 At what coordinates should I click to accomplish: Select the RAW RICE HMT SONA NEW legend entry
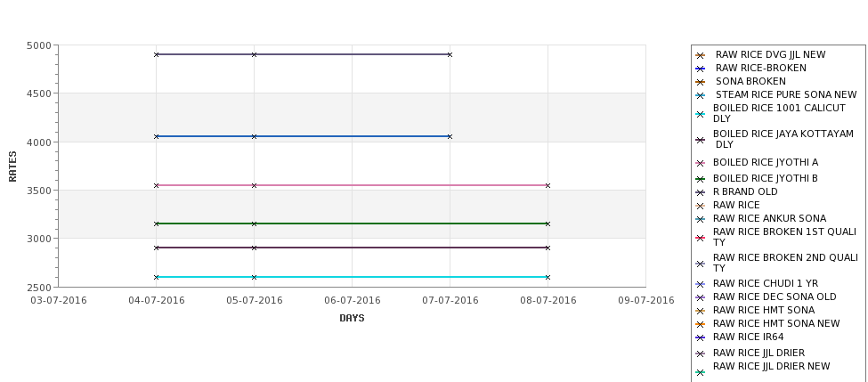[776, 324]
